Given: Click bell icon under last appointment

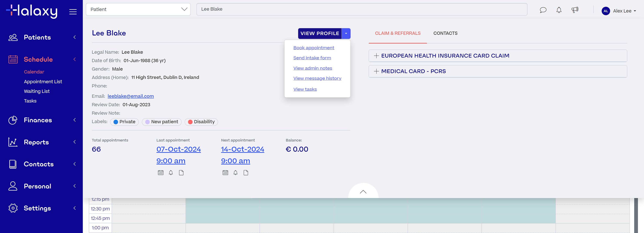Looking at the screenshot, I should (x=171, y=173).
